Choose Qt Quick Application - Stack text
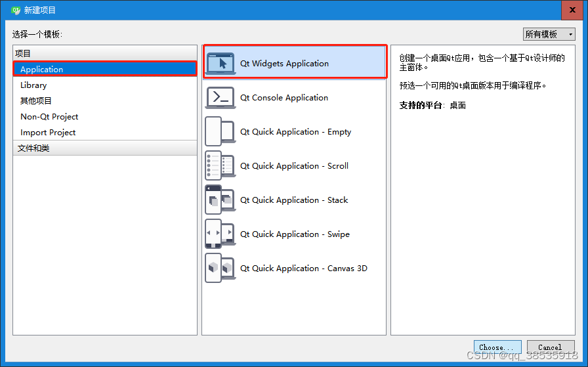The image size is (588, 367). pos(294,200)
